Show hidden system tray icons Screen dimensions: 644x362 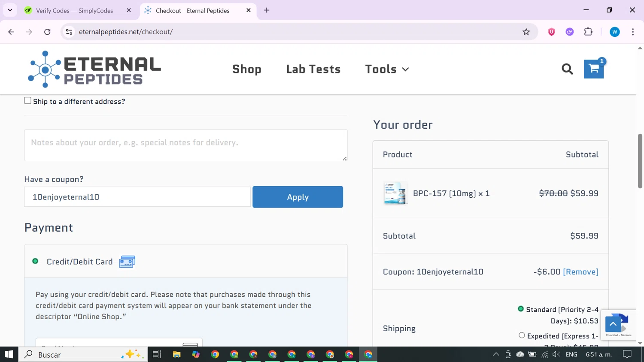coord(496,354)
